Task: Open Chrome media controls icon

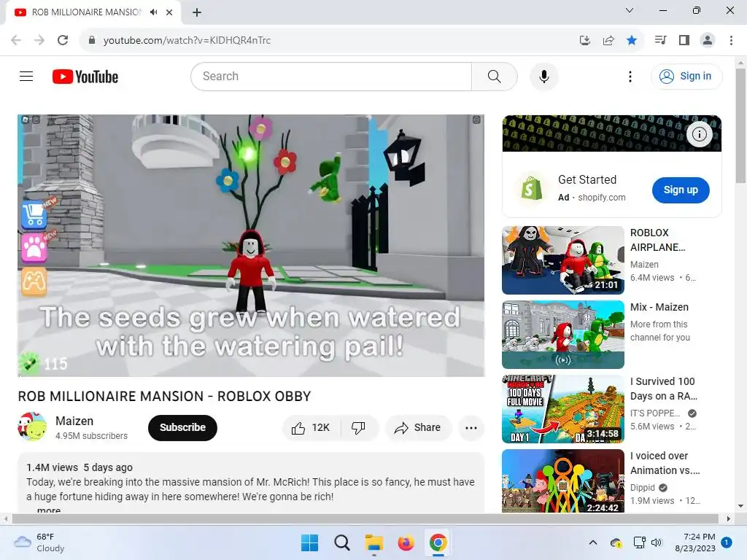Action: point(661,41)
